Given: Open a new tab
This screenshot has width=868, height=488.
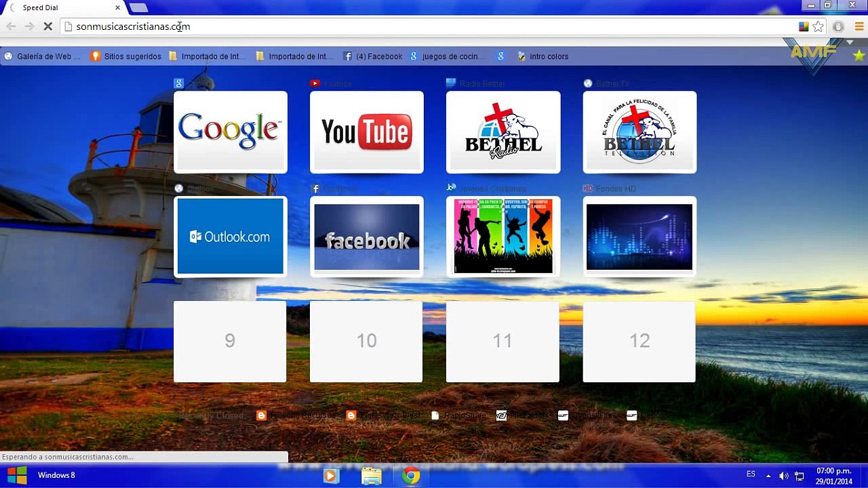Looking at the screenshot, I should [x=138, y=7].
